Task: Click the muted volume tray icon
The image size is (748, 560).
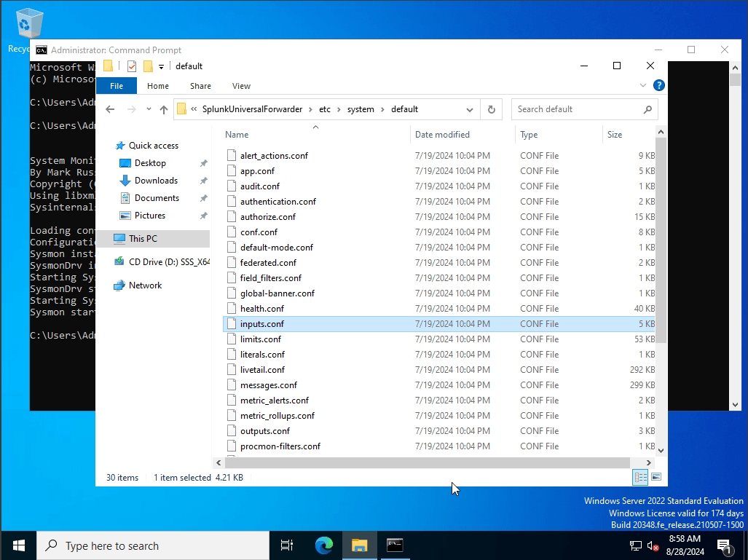Action: 653,545
